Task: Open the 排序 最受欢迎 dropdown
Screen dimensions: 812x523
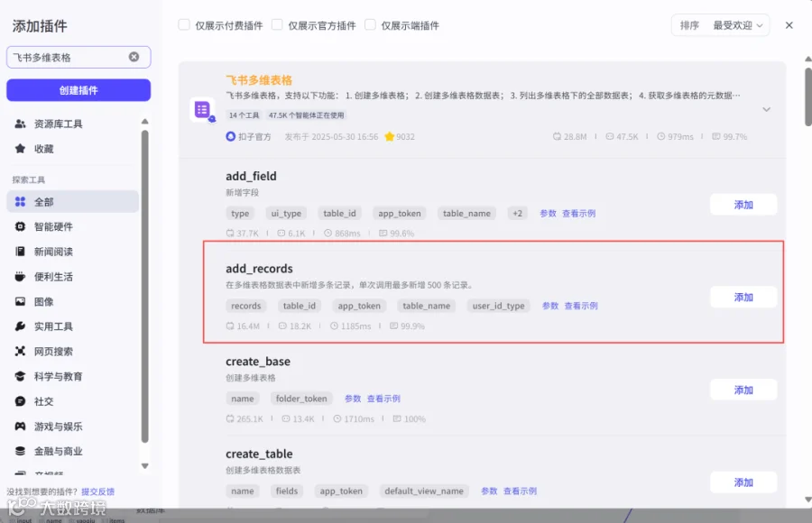Action: pos(720,25)
